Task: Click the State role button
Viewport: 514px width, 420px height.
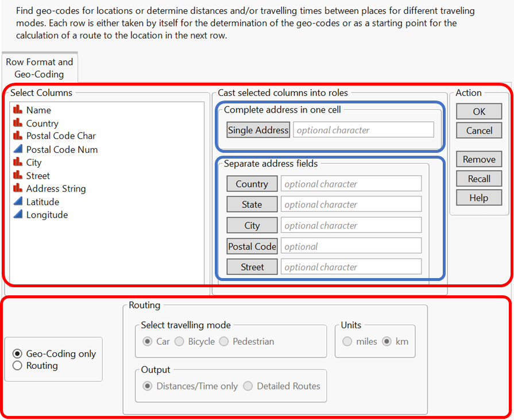Action: [x=252, y=204]
